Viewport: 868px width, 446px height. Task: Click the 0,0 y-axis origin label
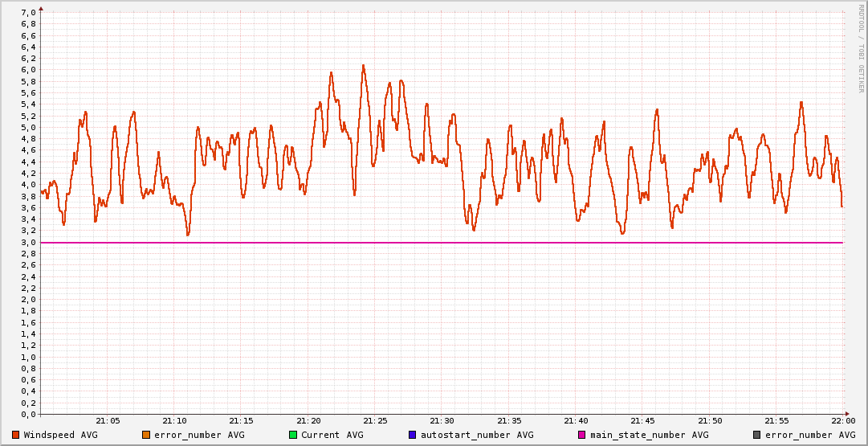click(28, 415)
